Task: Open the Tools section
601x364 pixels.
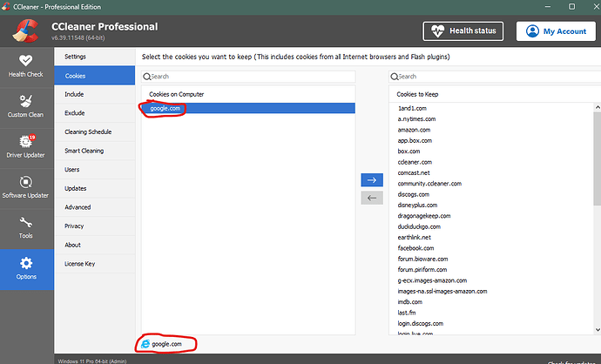Action: click(26, 228)
